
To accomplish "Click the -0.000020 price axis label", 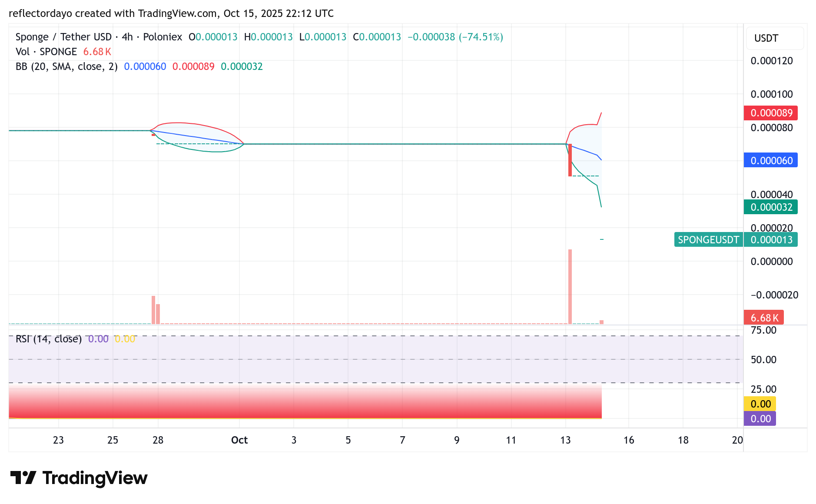I will [774, 295].
